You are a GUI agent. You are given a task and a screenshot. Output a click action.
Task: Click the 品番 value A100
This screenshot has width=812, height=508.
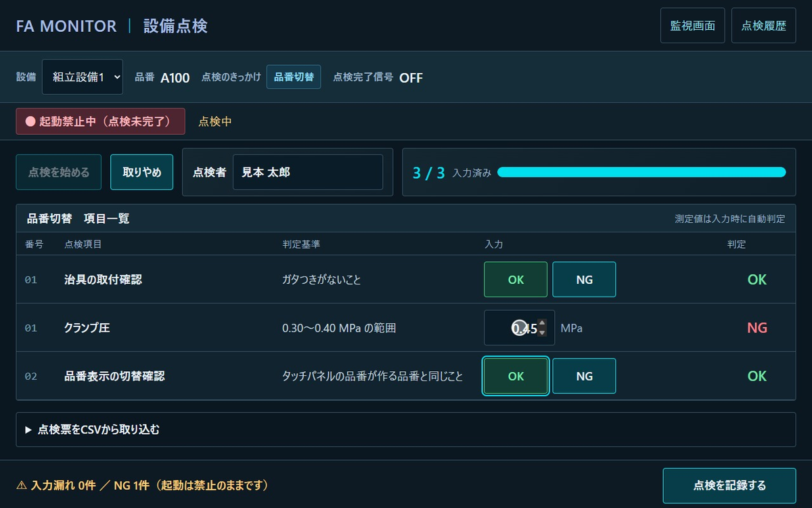point(175,77)
